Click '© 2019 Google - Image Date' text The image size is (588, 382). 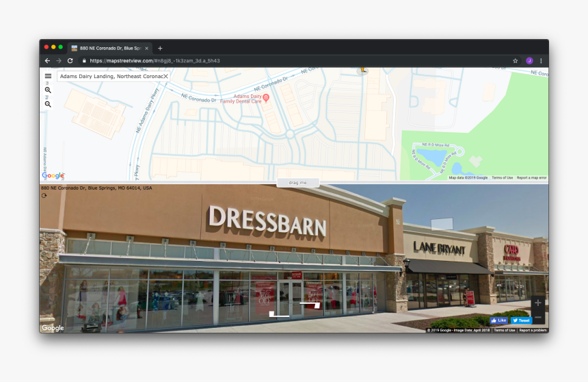[458, 330]
